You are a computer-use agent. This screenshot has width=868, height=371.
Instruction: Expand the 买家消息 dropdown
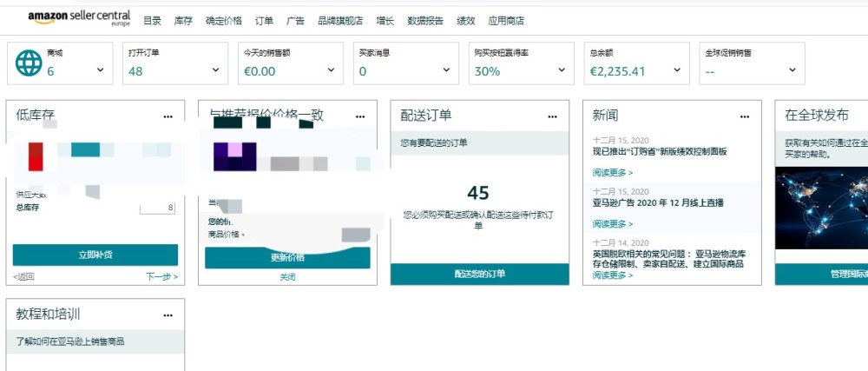click(x=446, y=70)
